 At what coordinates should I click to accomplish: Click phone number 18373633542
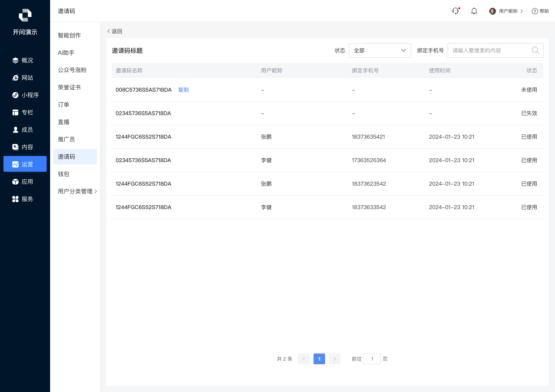(x=369, y=207)
